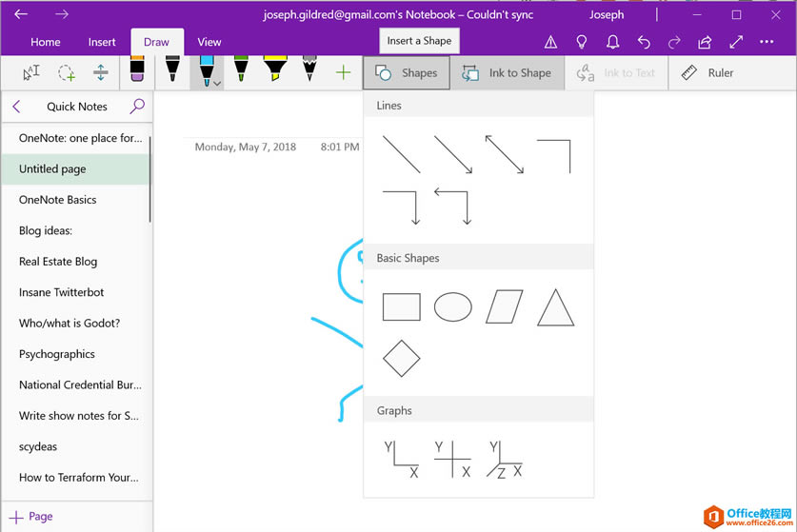
Task: Open the page OneNote: one place for...
Action: [76, 138]
